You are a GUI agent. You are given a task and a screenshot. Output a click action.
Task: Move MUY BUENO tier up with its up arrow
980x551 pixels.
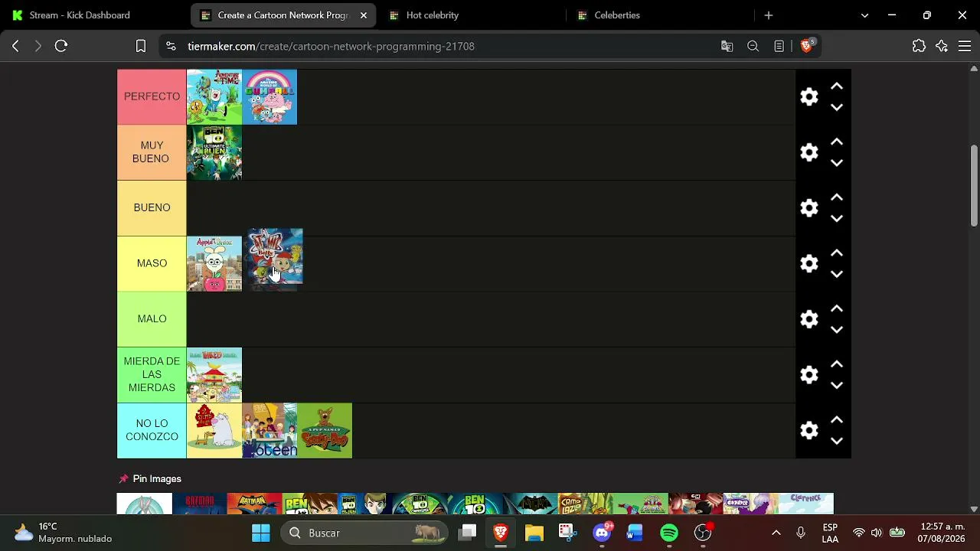point(837,142)
